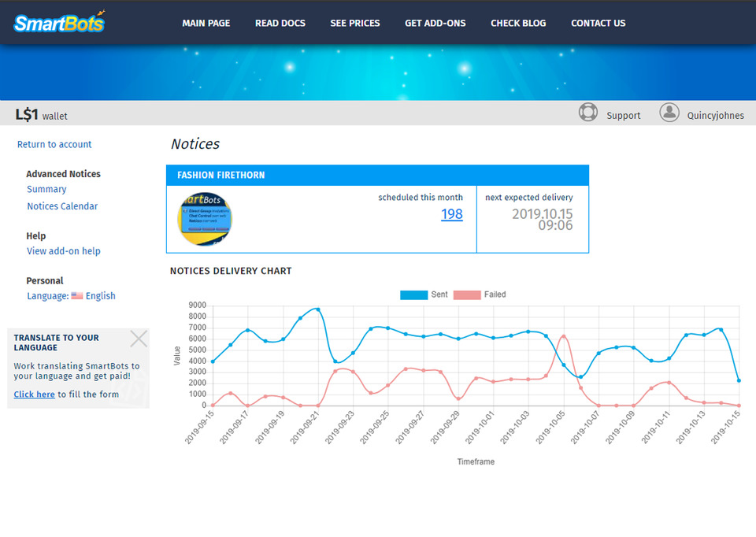Image resolution: width=756 pixels, height=537 pixels.
Task: Click the Notices page title
Action: [195, 143]
